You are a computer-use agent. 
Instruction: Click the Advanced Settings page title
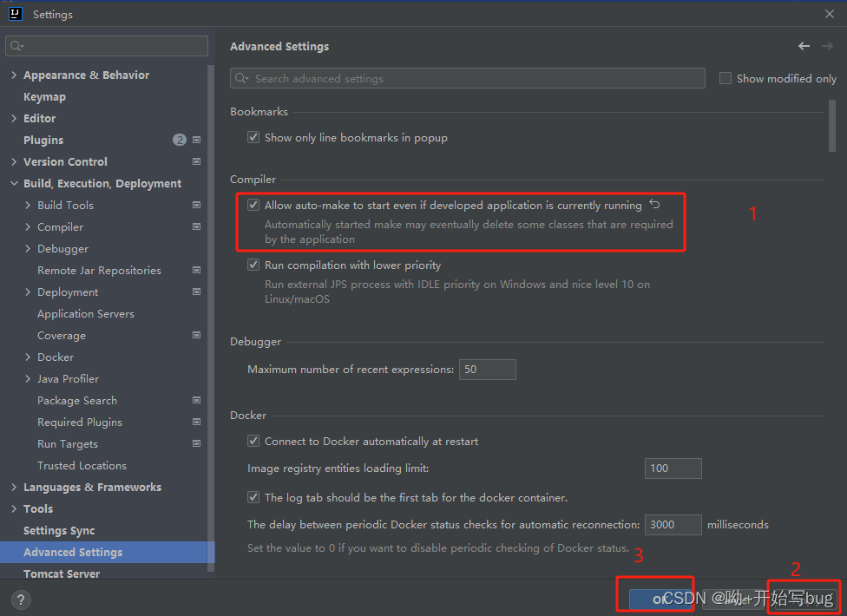click(279, 47)
